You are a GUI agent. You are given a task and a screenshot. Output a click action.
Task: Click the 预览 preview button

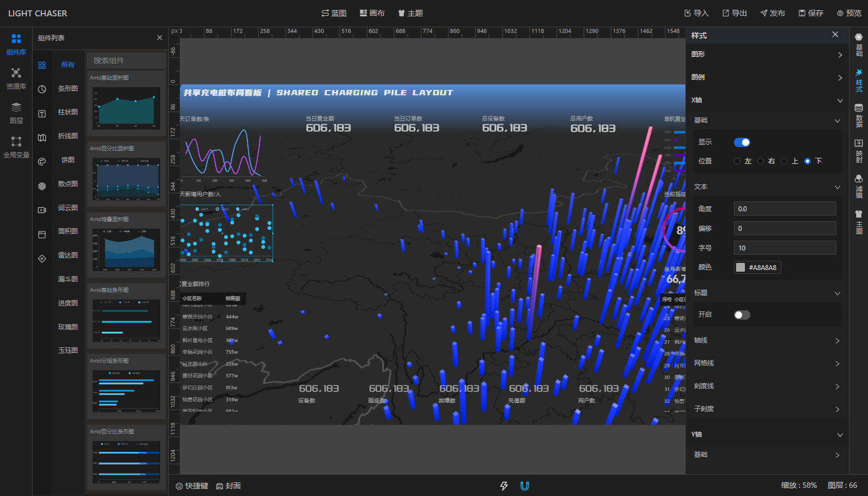pos(849,13)
